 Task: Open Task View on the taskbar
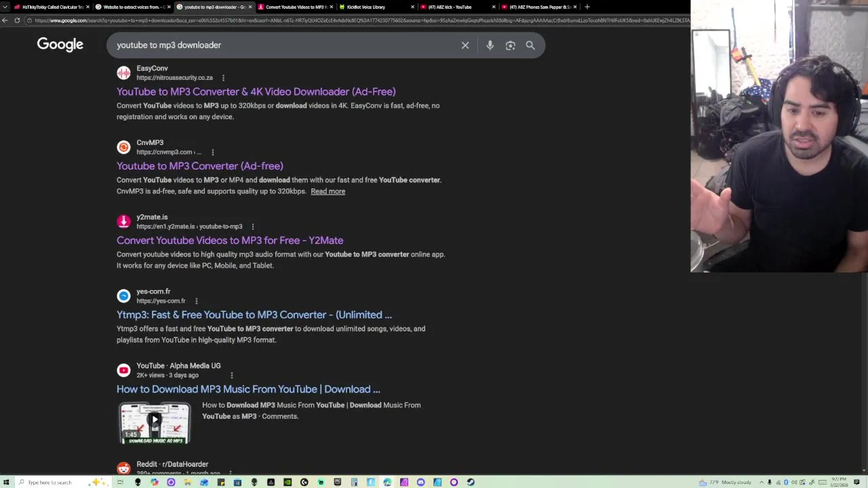(120, 482)
